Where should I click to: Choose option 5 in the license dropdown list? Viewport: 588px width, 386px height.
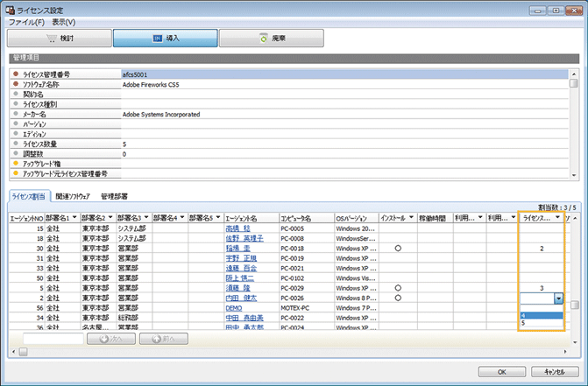coord(542,323)
